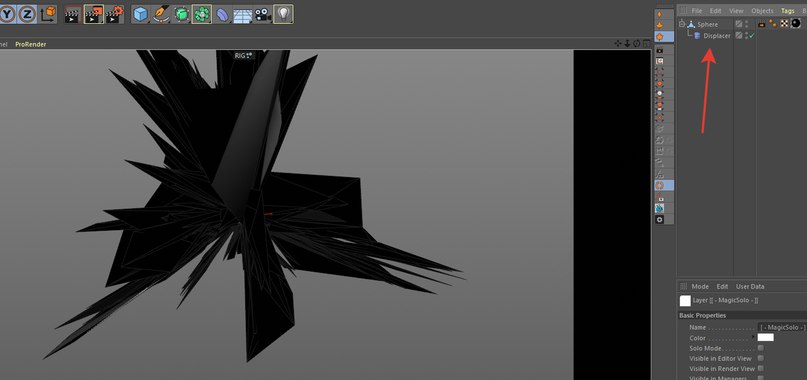Viewport: 807px width, 380px height.
Task: Click viewport toggle layout icon
Action: (x=646, y=44)
